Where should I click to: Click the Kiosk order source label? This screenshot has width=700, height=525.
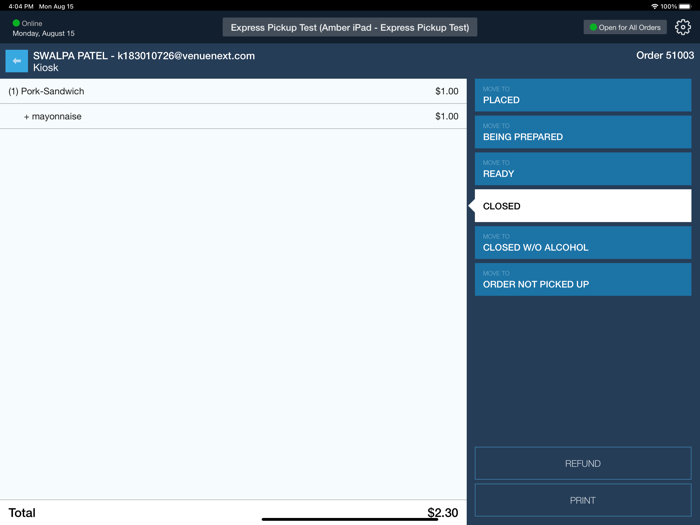tap(46, 67)
